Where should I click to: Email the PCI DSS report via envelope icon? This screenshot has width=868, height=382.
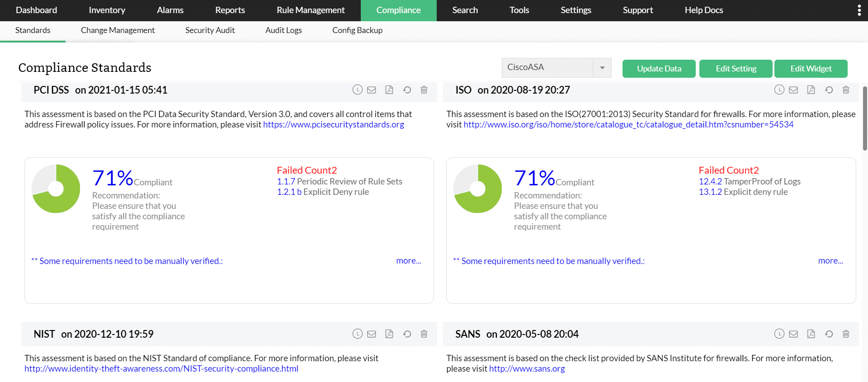(x=372, y=90)
